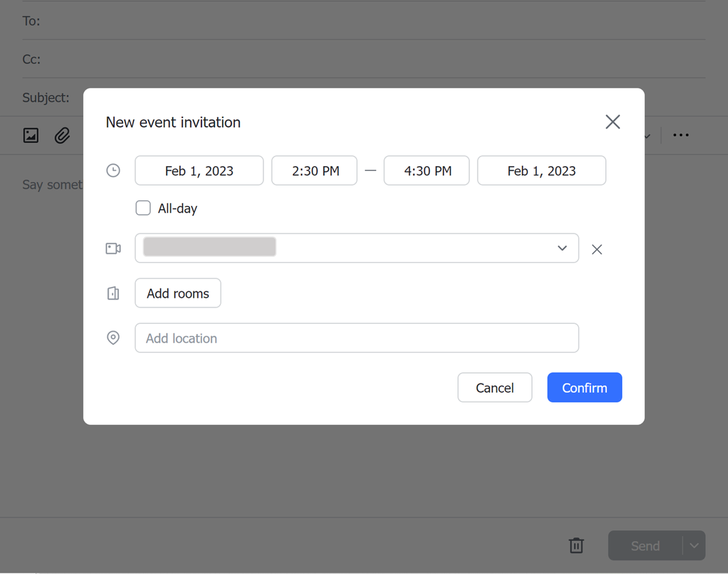Click the Send button
This screenshot has height=574, width=728.
645,545
